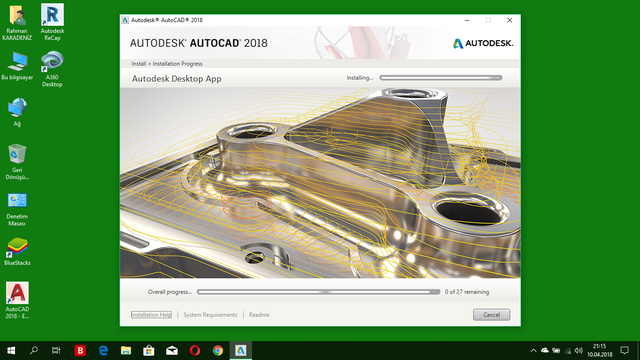Open Autodesk ReCap desktop shortcut
This screenshot has width=640, height=360.
click(52, 22)
